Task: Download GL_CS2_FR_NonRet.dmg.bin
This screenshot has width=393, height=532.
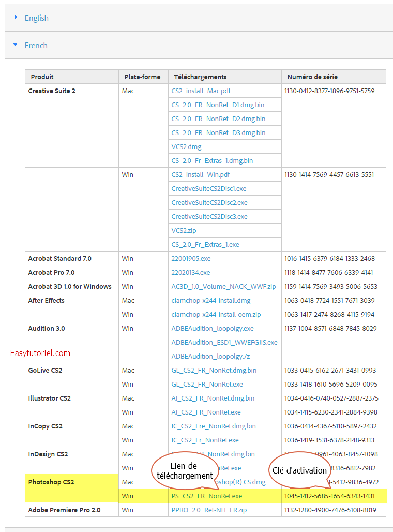Action: pyautogui.click(x=214, y=370)
